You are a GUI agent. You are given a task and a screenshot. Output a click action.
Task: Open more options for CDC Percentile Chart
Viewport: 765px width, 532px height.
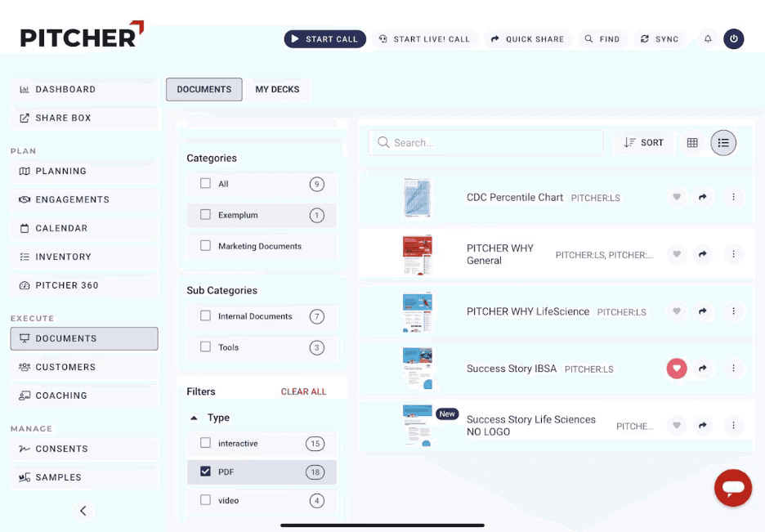click(x=733, y=197)
